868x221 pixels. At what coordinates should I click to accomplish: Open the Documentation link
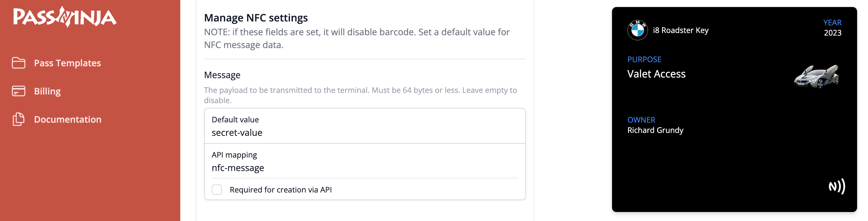click(67, 119)
